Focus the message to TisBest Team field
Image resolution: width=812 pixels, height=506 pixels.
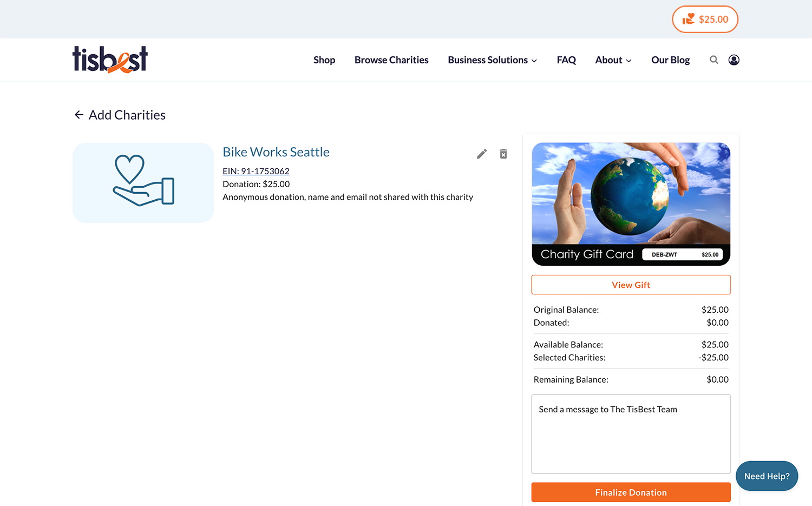(x=631, y=434)
